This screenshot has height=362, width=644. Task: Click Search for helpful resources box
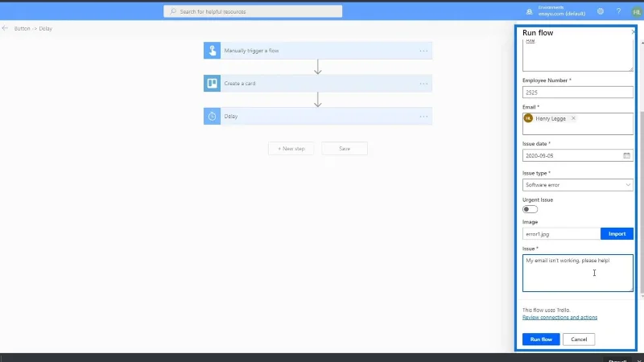[253, 11]
